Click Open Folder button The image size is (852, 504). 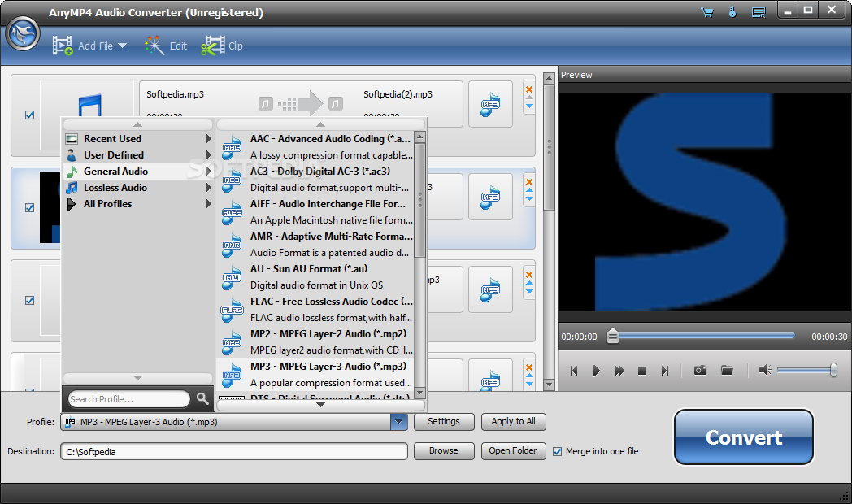[x=514, y=451]
